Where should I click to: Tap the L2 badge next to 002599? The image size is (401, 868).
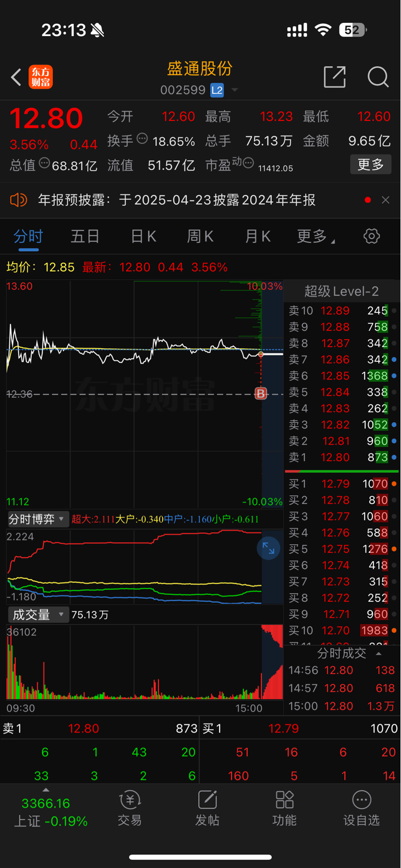(x=217, y=90)
